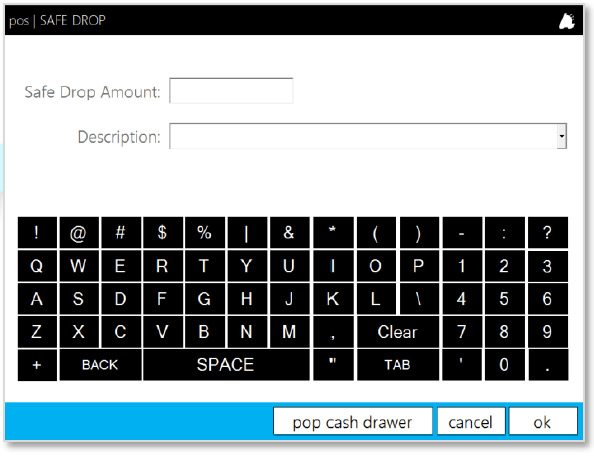Click the pop cash drawer button

tap(352, 421)
